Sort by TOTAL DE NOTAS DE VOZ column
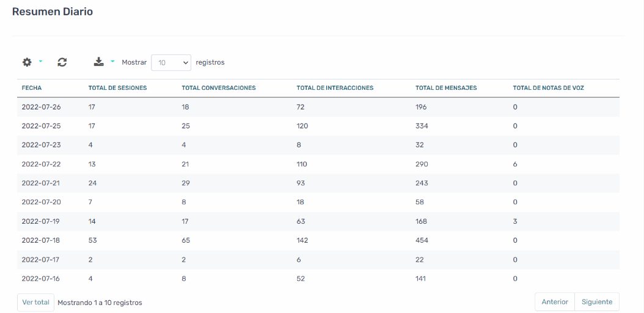This screenshot has width=644, height=313. (x=548, y=88)
